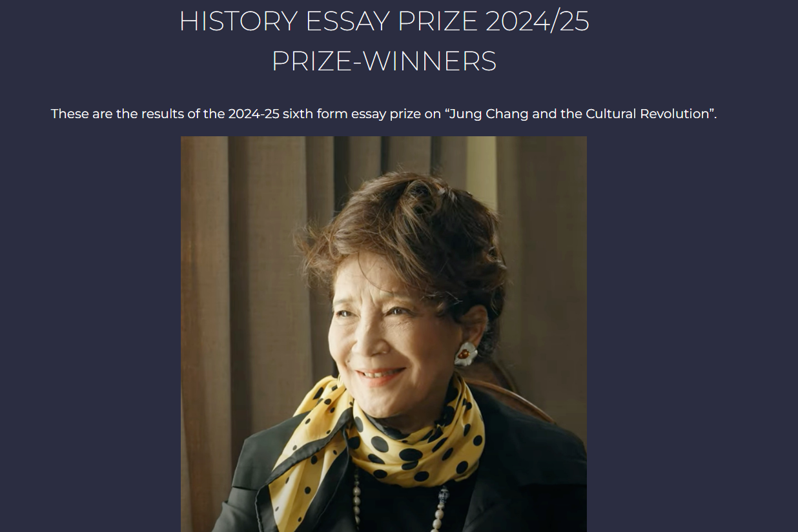Click the "HISTORY ESSAY PRIZE 2024/25" heading line
The image size is (798, 532).
click(x=384, y=21)
